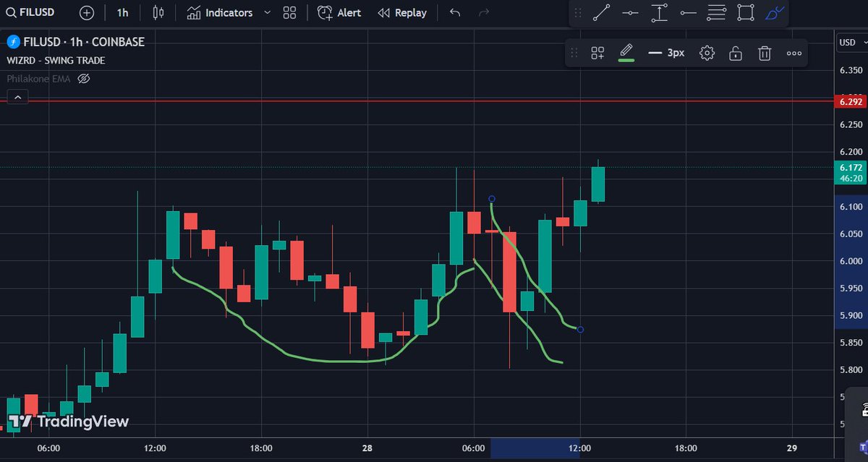Select the Brush drawing tool

pos(774,12)
